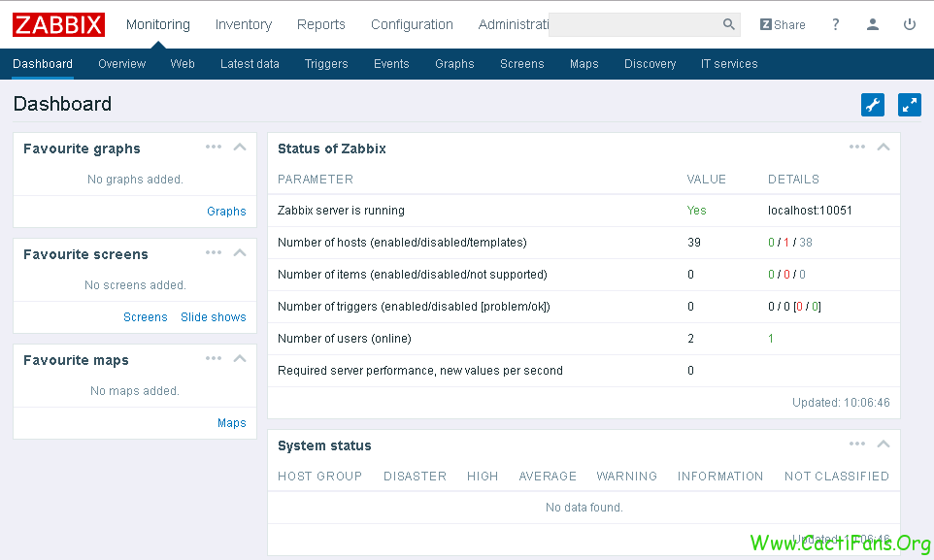Click the NOT CLASSIFIED column header
Image resolution: width=934 pixels, height=560 pixels.
click(x=837, y=476)
